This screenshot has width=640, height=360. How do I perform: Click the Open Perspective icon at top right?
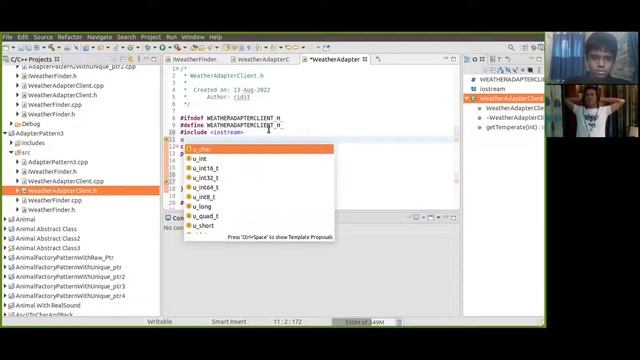click(524, 48)
